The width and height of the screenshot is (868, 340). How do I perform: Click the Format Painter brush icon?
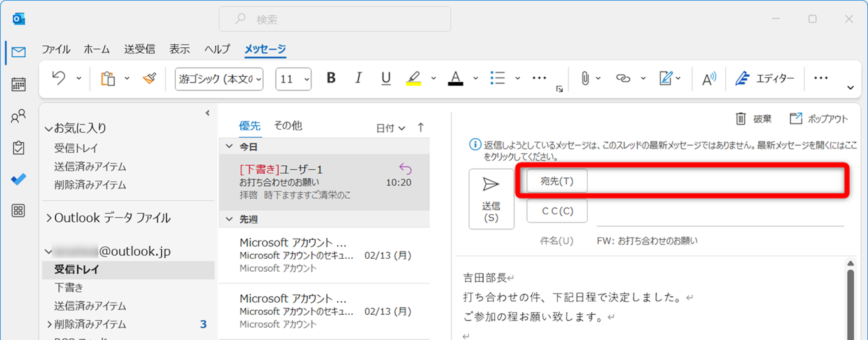coord(150,78)
